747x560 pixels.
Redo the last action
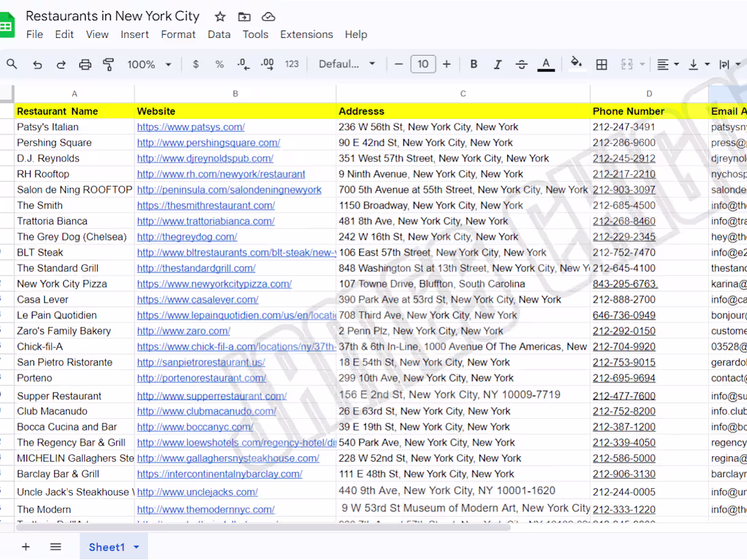(x=61, y=64)
